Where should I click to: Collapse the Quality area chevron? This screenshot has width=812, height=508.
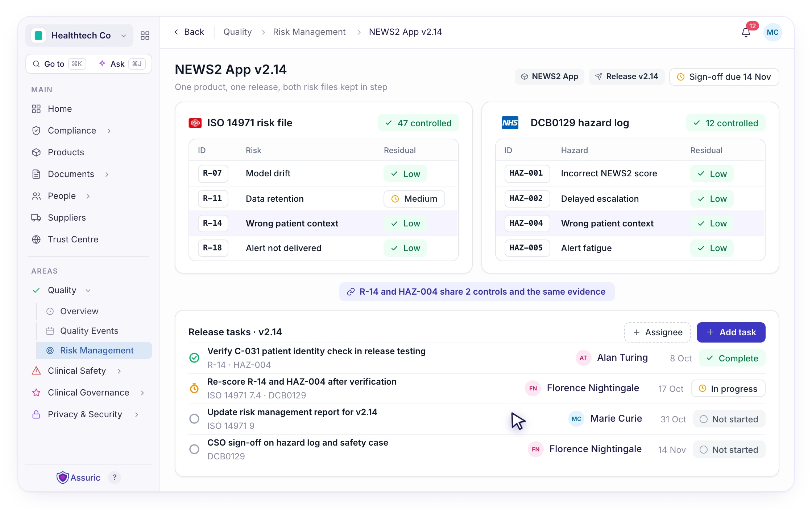click(x=88, y=290)
